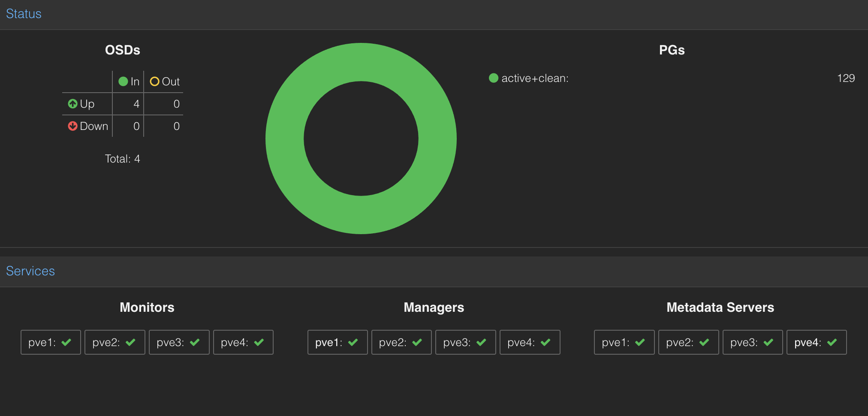Click the active+clean label
This screenshot has width=868, height=416.
point(535,78)
